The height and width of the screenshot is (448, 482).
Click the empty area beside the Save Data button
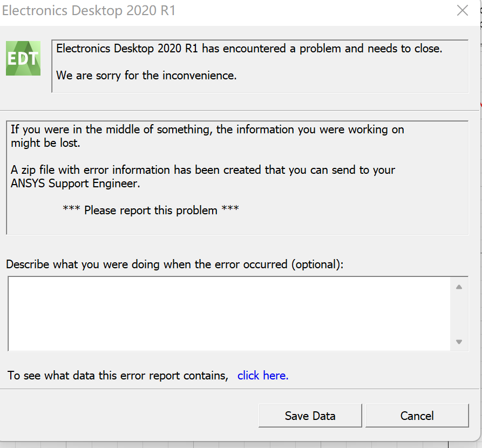tap(129, 416)
